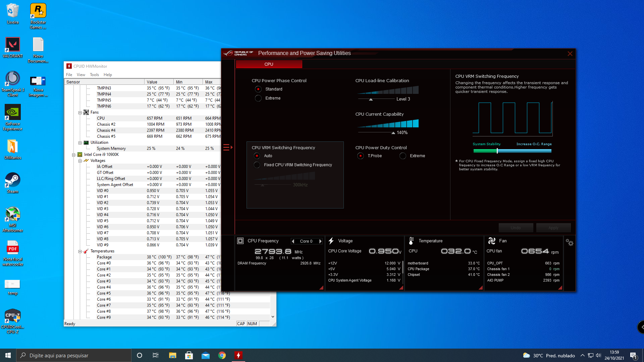Viewport: 644px width, 362px height.
Task: Select Fixed CPU VRM Switching Frequency
Action: click(257, 165)
